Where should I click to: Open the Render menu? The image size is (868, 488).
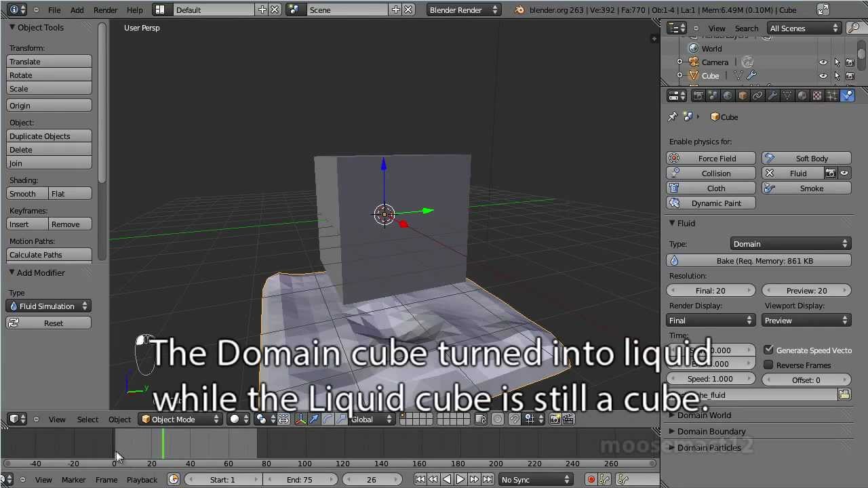pyautogui.click(x=106, y=10)
